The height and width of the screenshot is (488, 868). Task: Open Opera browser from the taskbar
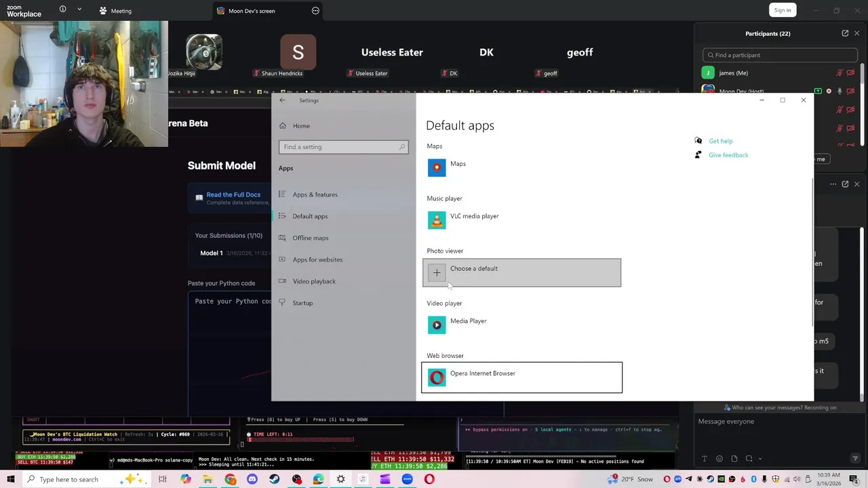(x=429, y=479)
